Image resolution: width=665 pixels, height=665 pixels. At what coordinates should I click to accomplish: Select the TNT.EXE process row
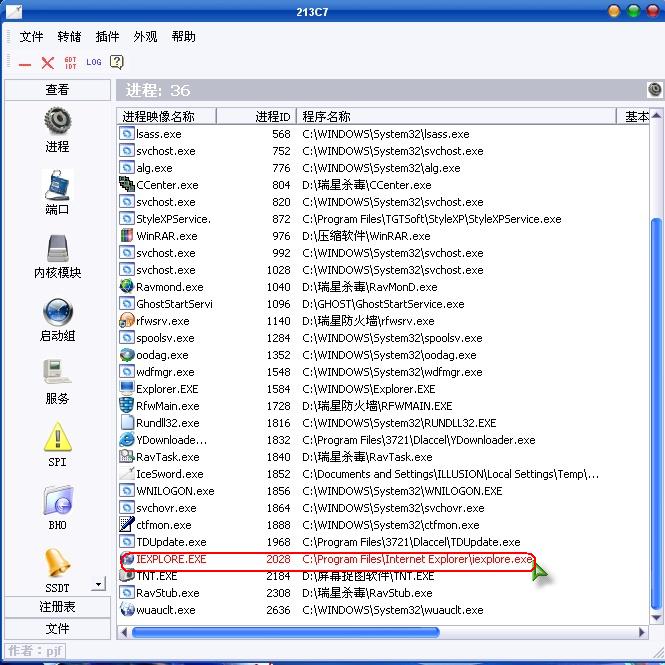(x=383, y=576)
